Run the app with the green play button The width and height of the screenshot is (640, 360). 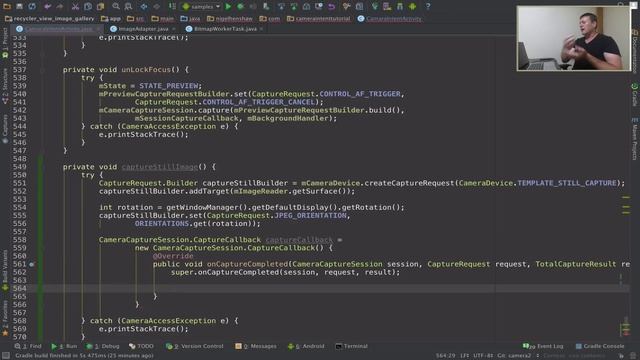(228, 7)
